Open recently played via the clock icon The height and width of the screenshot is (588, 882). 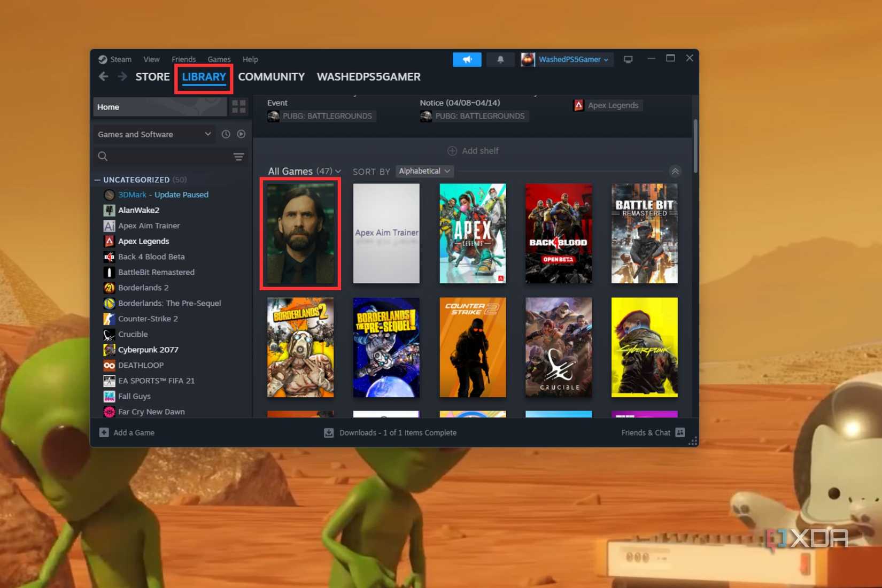tap(226, 134)
